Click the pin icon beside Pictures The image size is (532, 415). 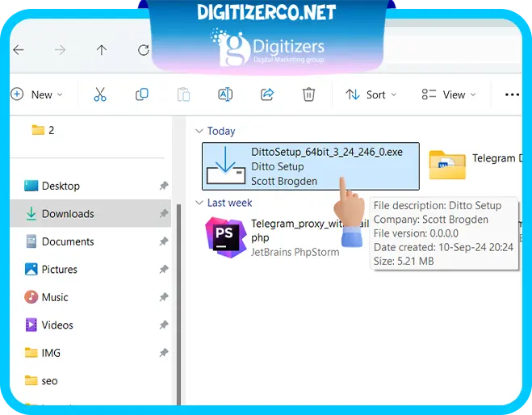164,269
